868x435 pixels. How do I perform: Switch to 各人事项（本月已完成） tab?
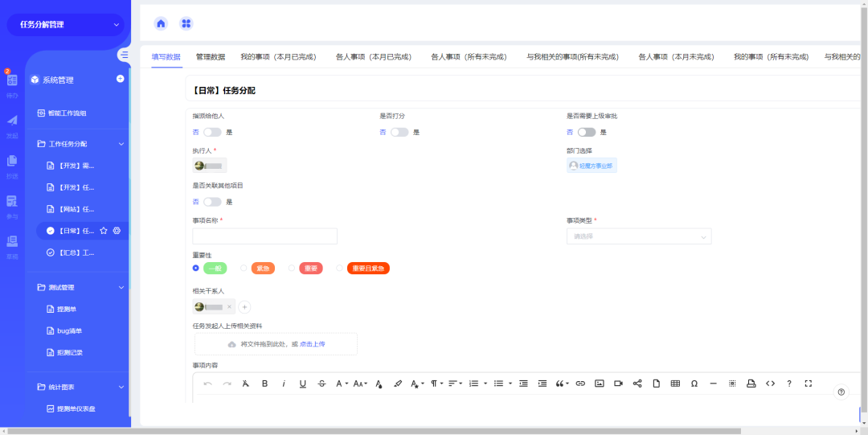[x=375, y=57]
